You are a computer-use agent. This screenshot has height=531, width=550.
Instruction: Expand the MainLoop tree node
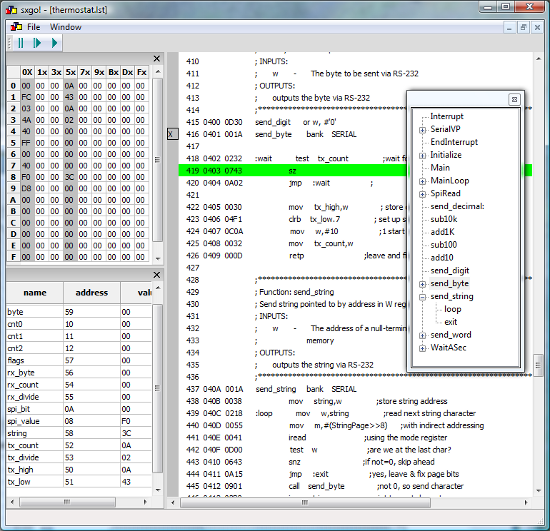point(422,181)
